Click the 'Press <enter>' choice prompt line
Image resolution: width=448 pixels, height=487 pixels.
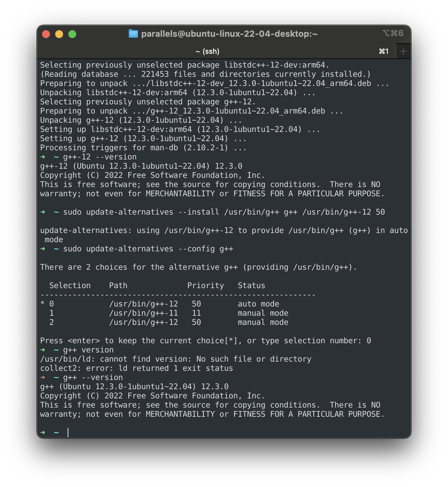[x=206, y=341]
